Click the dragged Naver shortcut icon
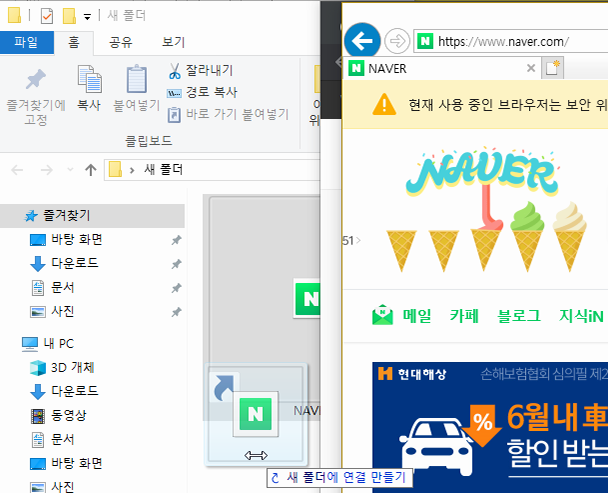608x493 pixels. [x=256, y=414]
